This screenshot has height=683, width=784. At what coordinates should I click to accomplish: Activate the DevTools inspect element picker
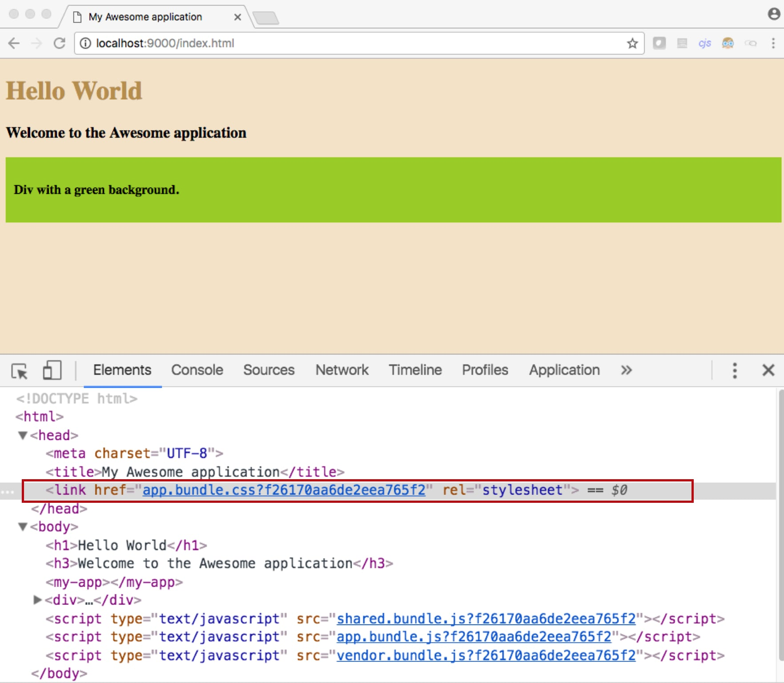[x=20, y=371]
